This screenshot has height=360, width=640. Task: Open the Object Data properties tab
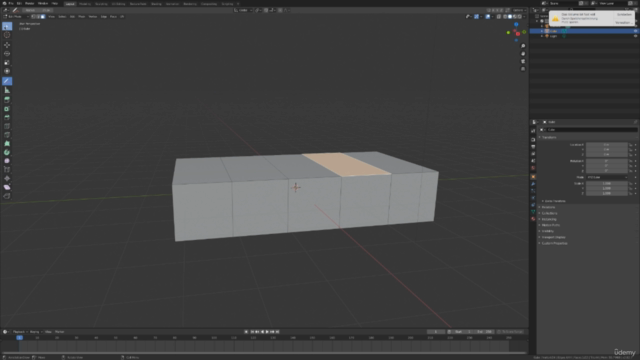pos(533,212)
